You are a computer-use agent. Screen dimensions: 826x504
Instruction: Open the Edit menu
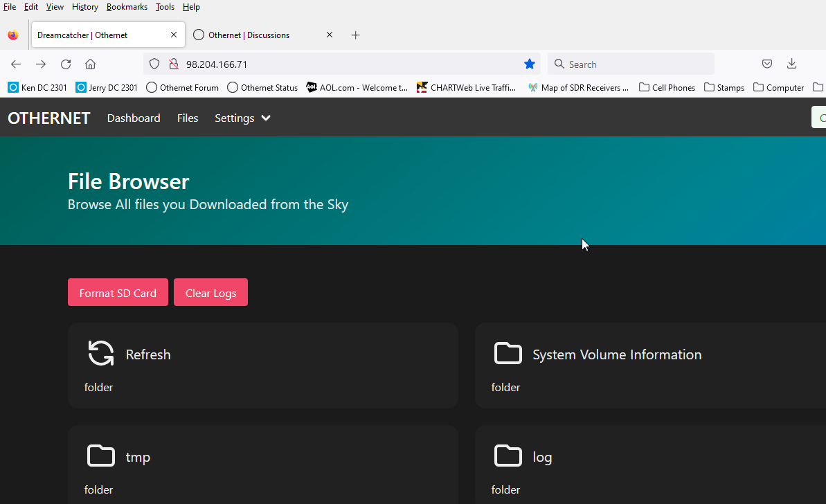[31, 7]
